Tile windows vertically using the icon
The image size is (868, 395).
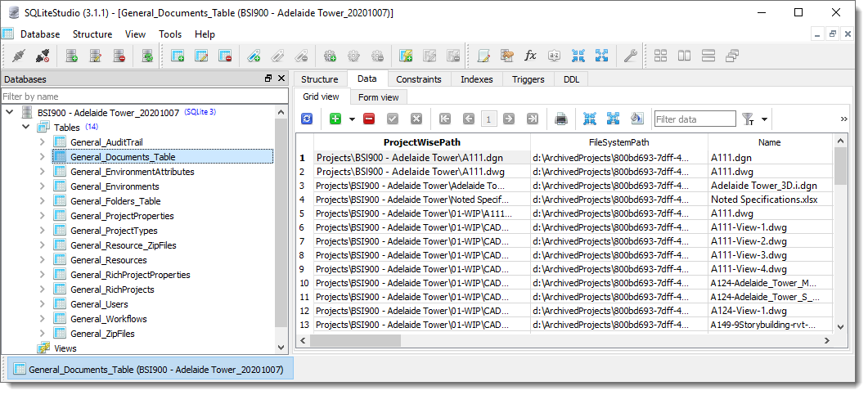point(708,56)
